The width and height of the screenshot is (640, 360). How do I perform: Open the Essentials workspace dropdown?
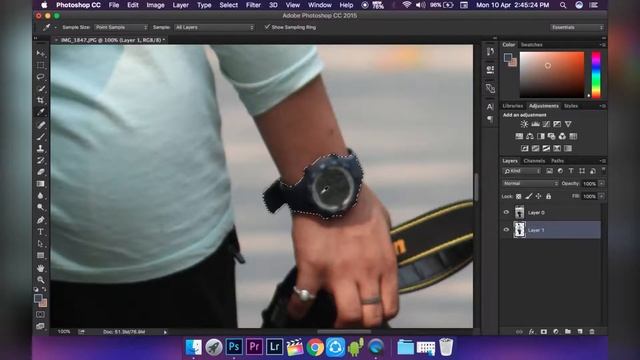pos(577,27)
